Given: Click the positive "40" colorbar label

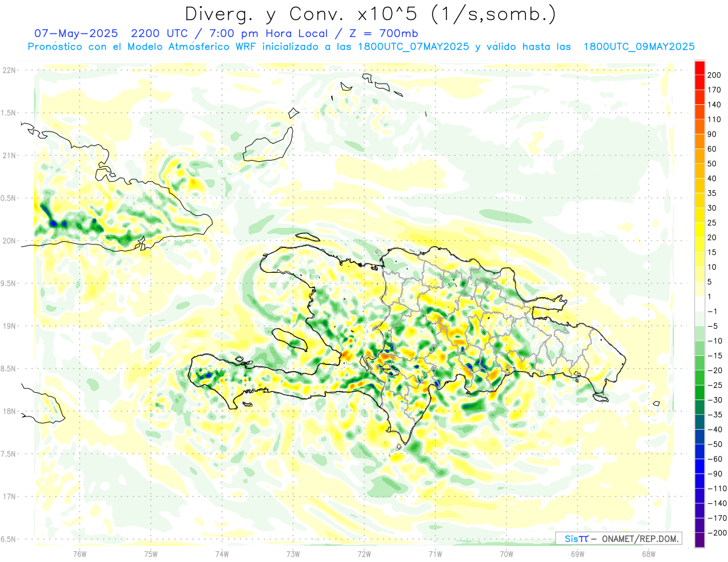Looking at the screenshot, I should pyautogui.click(x=712, y=178).
